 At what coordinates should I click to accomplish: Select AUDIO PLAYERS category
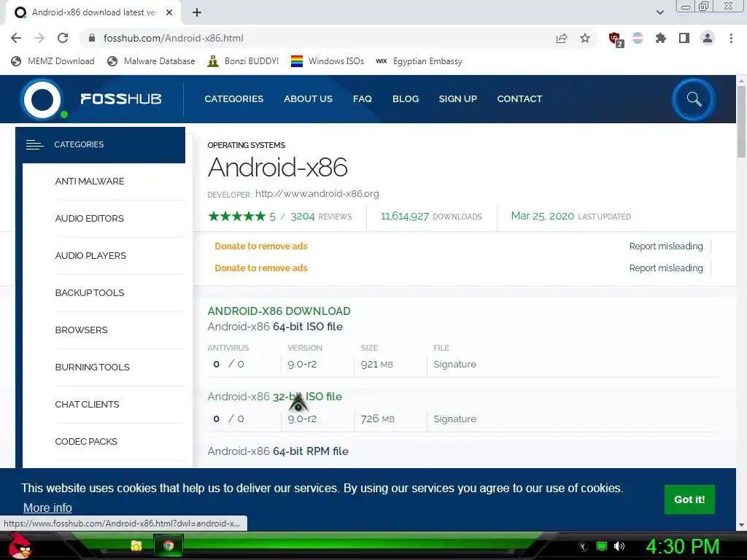pyautogui.click(x=90, y=256)
